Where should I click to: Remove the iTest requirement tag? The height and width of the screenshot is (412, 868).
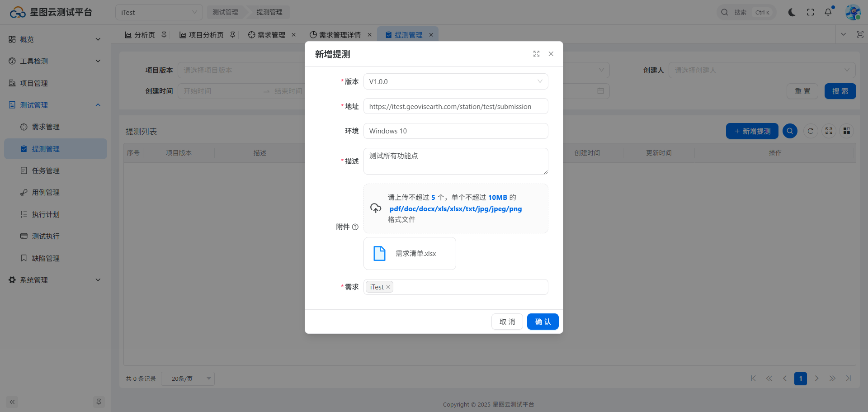click(x=388, y=287)
